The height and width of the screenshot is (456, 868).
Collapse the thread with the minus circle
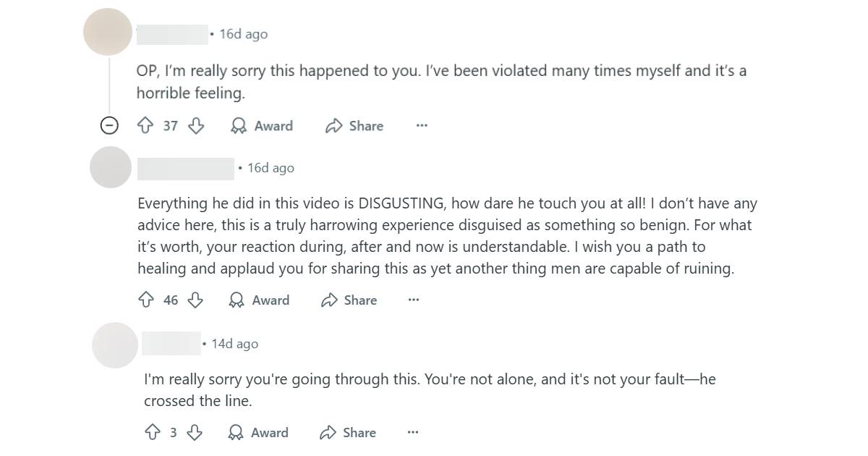pyautogui.click(x=109, y=126)
